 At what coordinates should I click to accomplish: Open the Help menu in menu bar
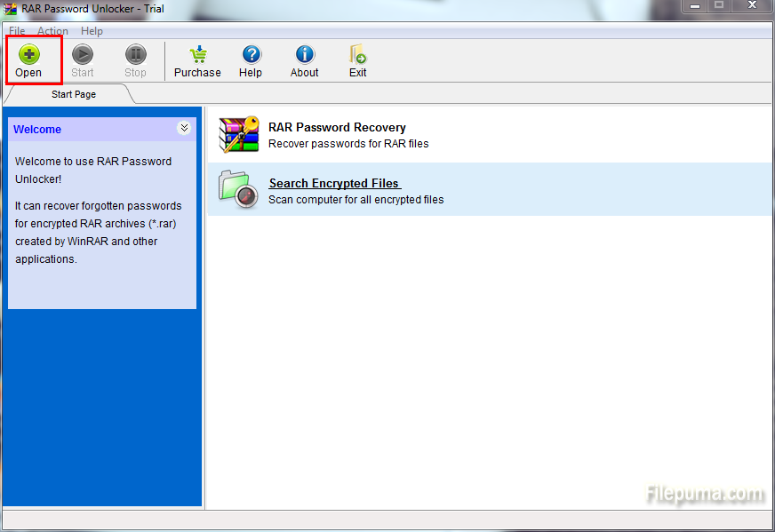[92, 31]
